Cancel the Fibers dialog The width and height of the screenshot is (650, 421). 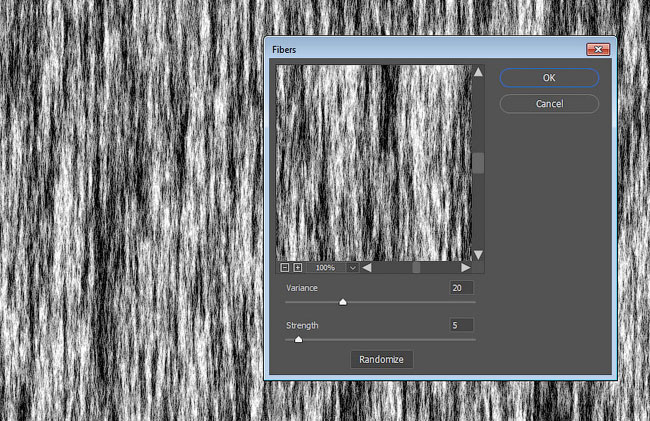click(x=549, y=104)
